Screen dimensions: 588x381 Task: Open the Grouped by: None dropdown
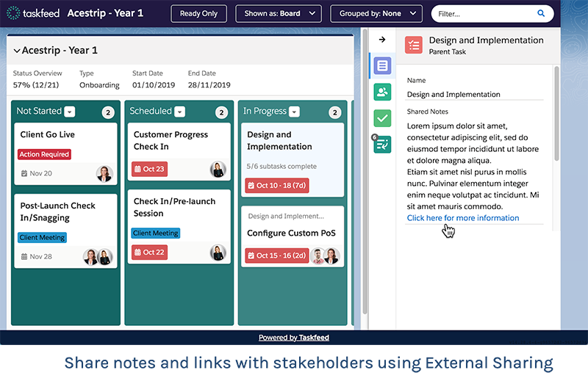[x=376, y=13]
